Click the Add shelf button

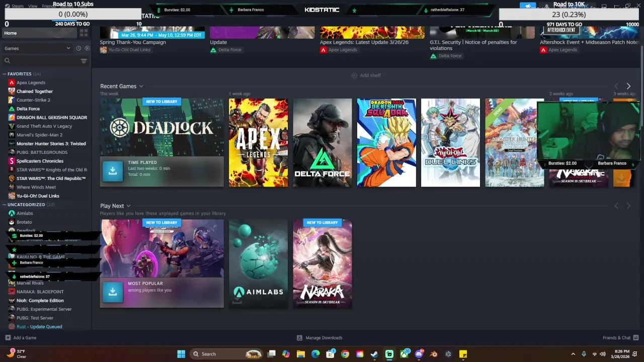[366, 75]
